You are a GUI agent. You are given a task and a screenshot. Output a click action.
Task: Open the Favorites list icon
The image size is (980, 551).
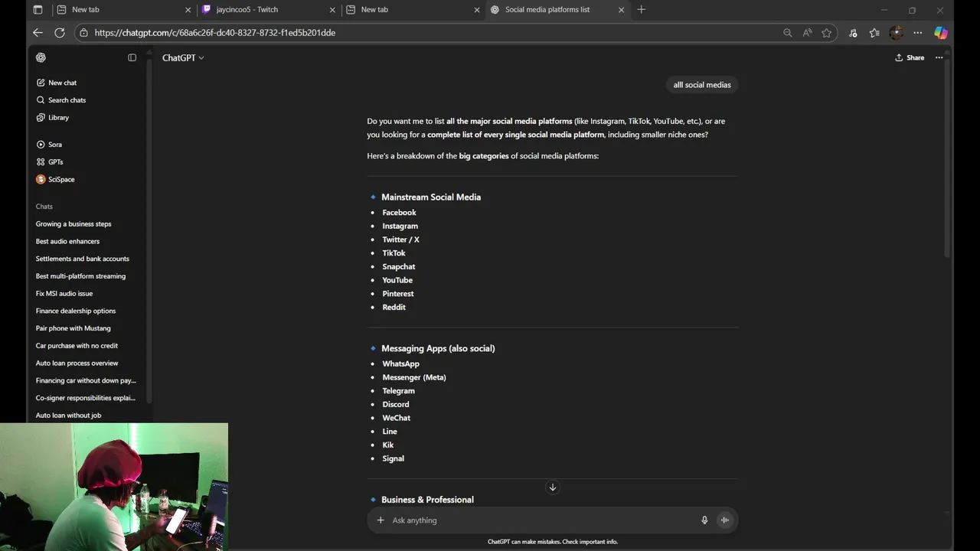(x=874, y=33)
